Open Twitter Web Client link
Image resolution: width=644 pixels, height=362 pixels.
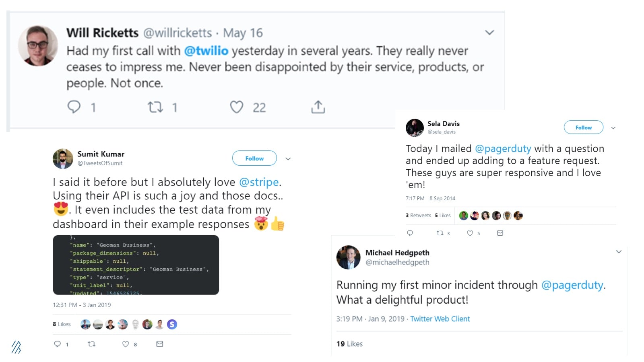pyautogui.click(x=440, y=319)
